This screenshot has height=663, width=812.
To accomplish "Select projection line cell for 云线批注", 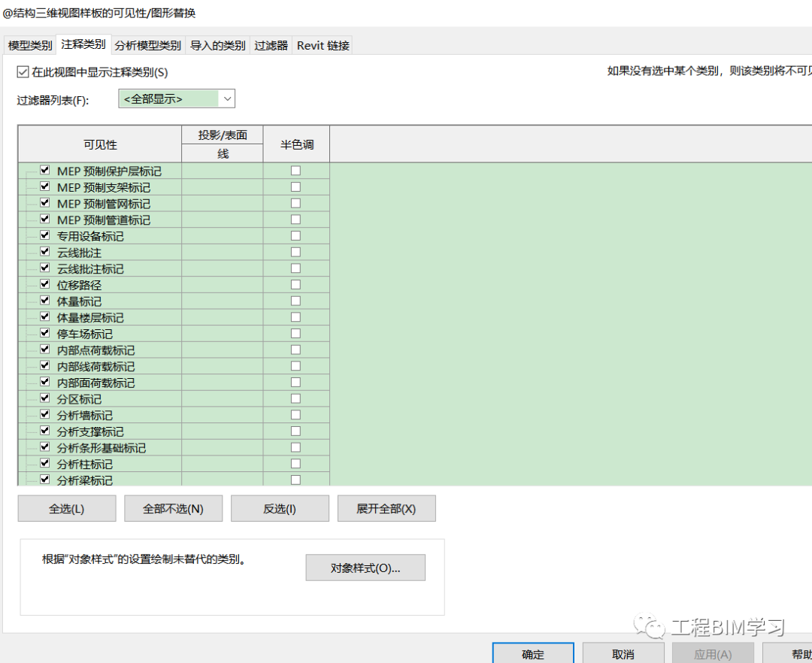I will (x=222, y=252).
